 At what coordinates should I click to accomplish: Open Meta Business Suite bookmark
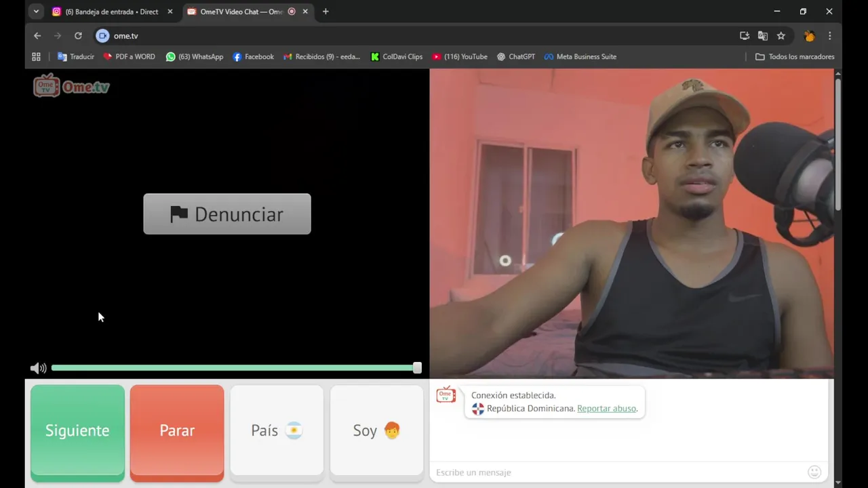click(x=580, y=57)
